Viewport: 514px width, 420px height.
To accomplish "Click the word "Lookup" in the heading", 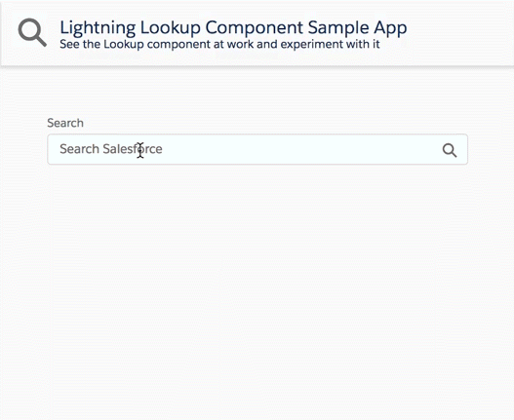I will 171,28.
